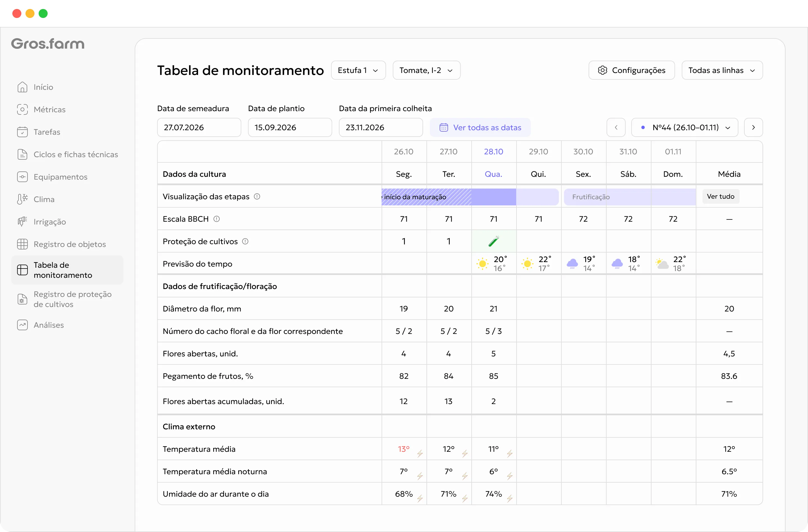
Task: Click the Média column header
Action: coord(729,174)
